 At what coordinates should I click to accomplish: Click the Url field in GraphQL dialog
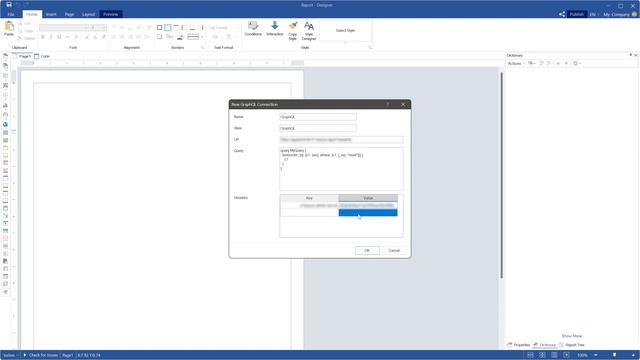[x=341, y=140]
